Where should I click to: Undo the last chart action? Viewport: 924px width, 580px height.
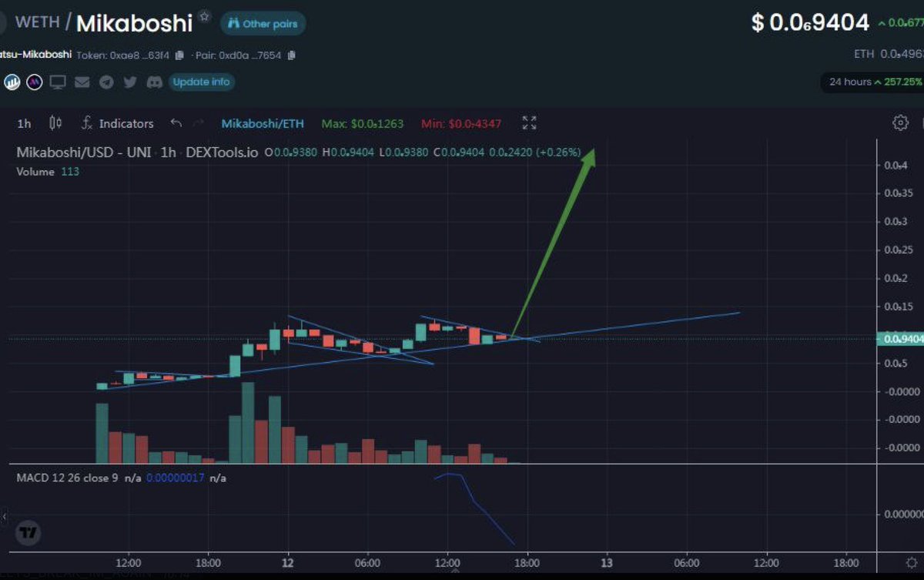click(176, 123)
